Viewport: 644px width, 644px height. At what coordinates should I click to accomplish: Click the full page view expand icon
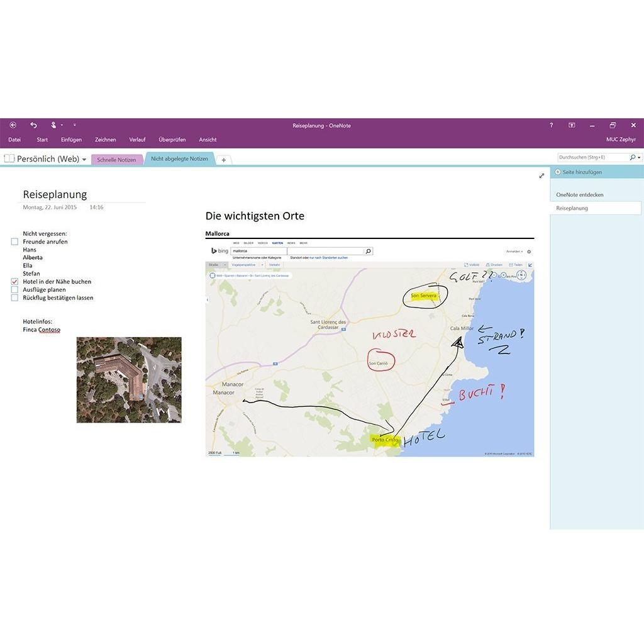click(x=541, y=176)
